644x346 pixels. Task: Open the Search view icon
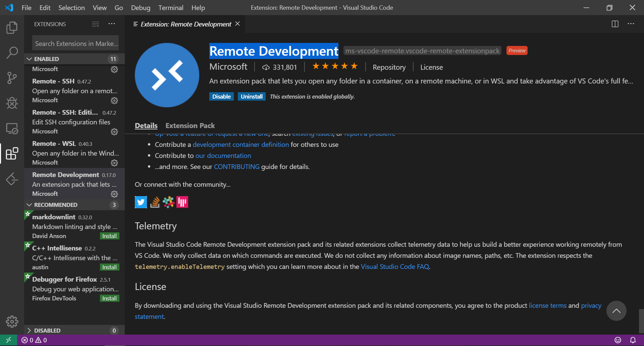pos(12,53)
